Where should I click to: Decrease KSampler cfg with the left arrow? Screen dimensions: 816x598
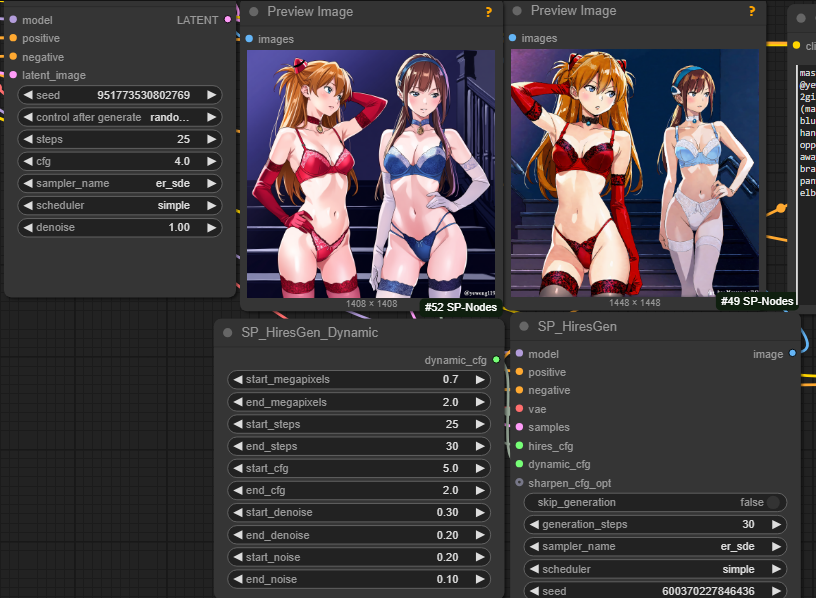coord(28,161)
